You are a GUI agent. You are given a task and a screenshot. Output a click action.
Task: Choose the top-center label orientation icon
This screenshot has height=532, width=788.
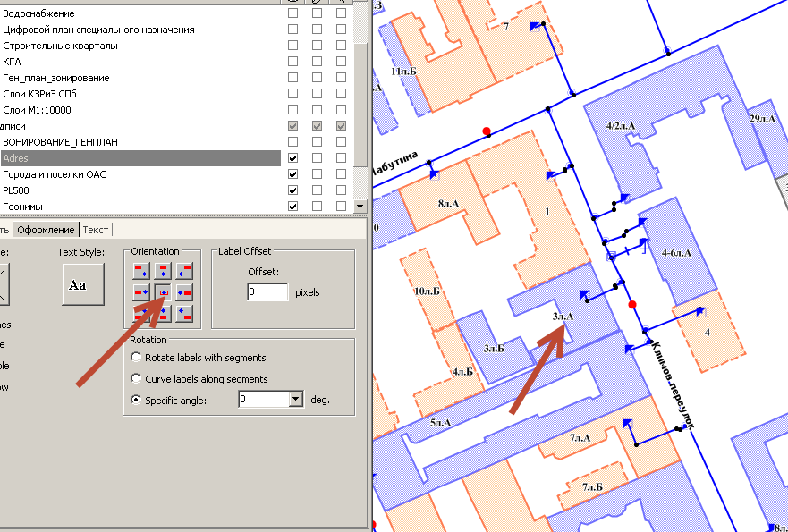coord(163,271)
